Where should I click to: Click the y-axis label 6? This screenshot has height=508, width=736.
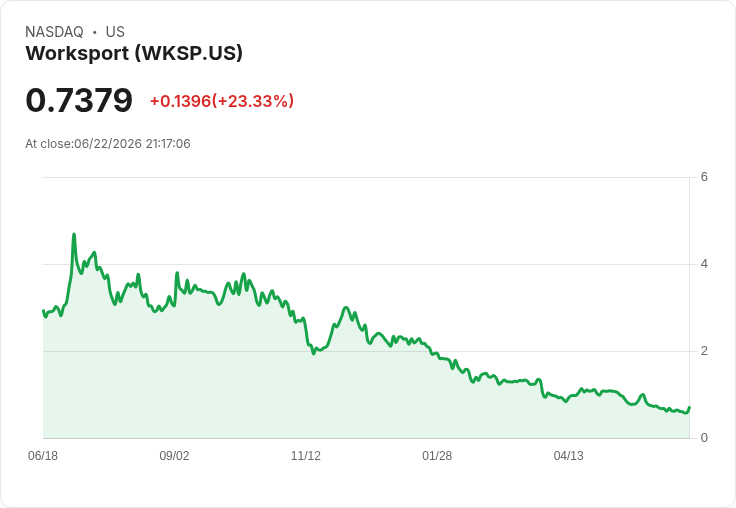704,177
